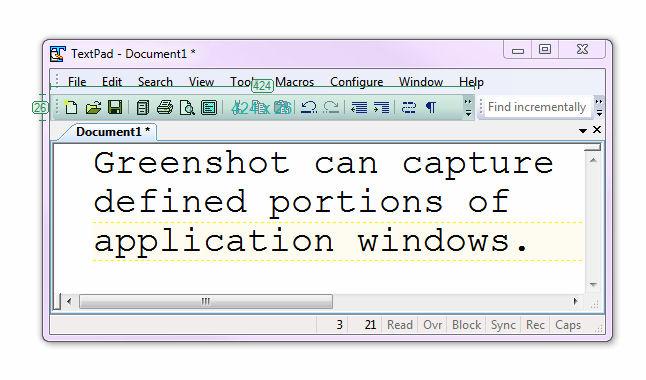Print the document with the printer icon
The image size is (646, 380).
click(165, 108)
